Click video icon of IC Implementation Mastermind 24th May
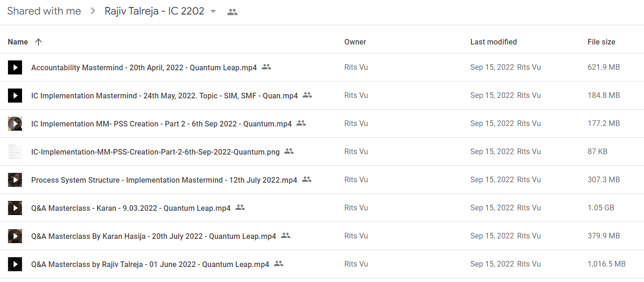The image size is (644, 282). pyautogui.click(x=15, y=96)
